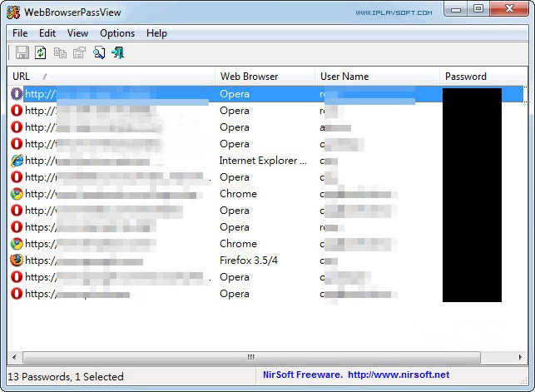This screenshot has width=535, height=392.
Task: Click the Opera cell in the highlighted row
Action: [235, 94]
